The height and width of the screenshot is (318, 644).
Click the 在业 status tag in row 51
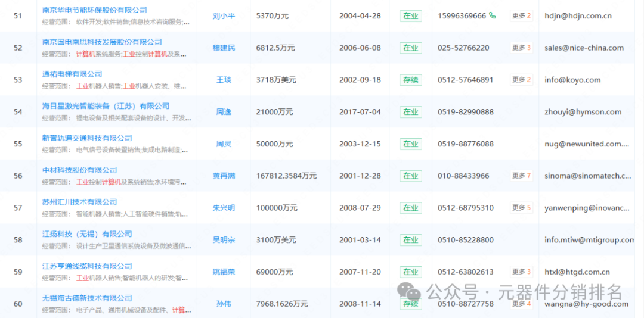click(x=411, y=16)
